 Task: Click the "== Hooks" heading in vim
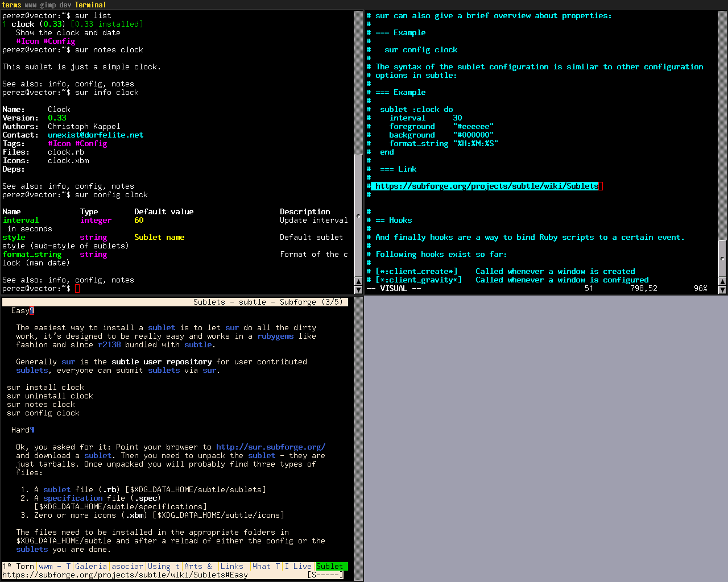(394, 221)
